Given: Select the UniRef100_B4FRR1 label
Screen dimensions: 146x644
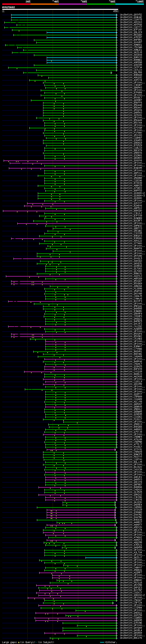Looking at the screenshot, I should click(131, 40).
